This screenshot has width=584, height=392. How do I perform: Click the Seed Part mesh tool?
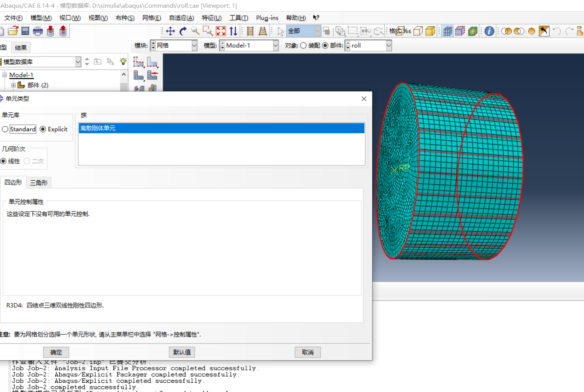point(139,62)
